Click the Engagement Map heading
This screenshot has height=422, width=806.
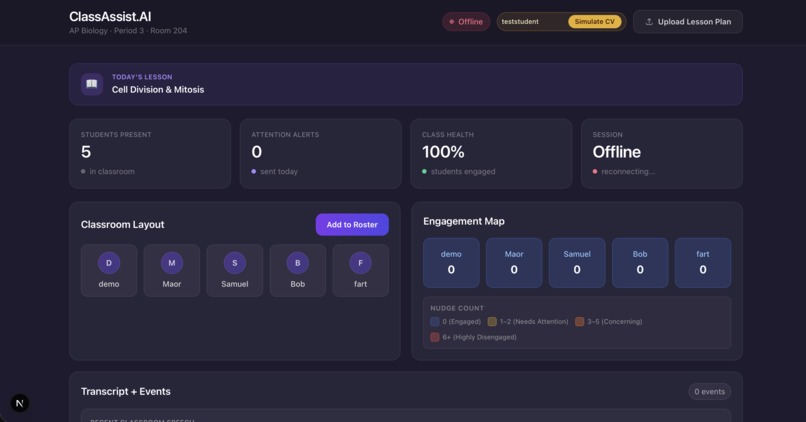click(x=464, y=222)
